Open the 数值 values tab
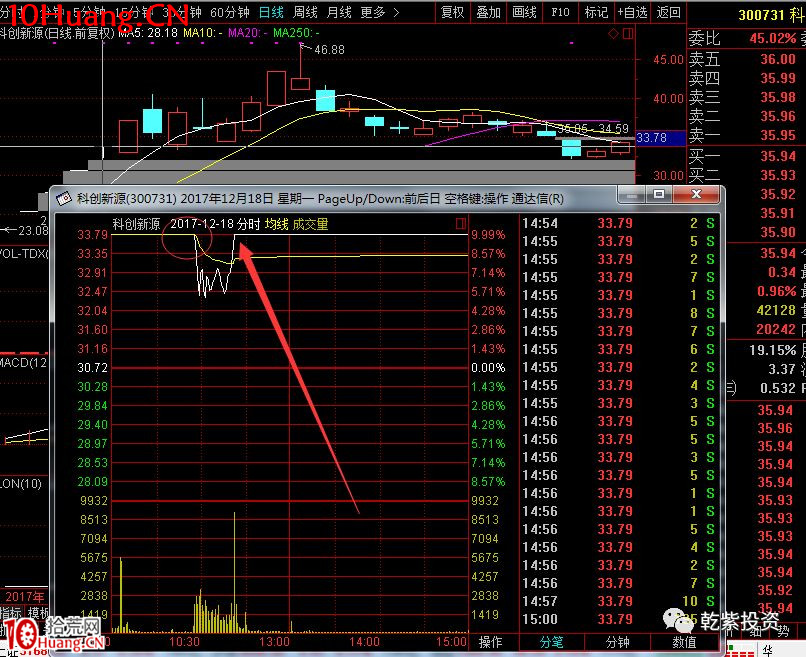The width and height of the screenshot is (806, 657). tap(684, 642)
